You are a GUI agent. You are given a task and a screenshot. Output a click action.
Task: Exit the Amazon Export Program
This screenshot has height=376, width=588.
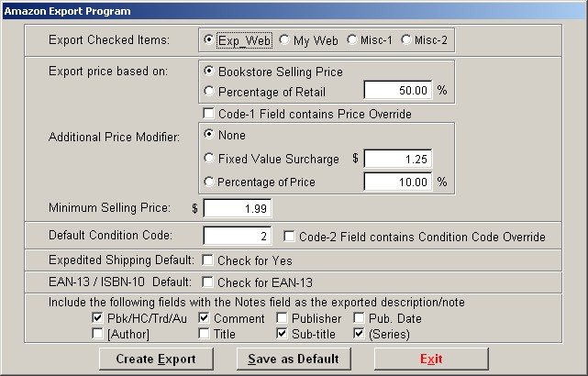click(431, 359)
